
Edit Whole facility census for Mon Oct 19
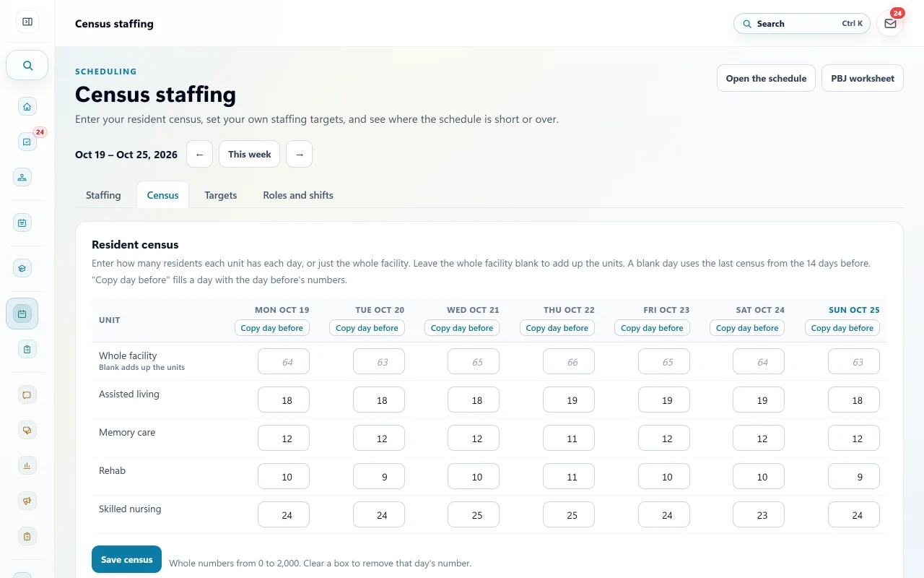point(284,361)
